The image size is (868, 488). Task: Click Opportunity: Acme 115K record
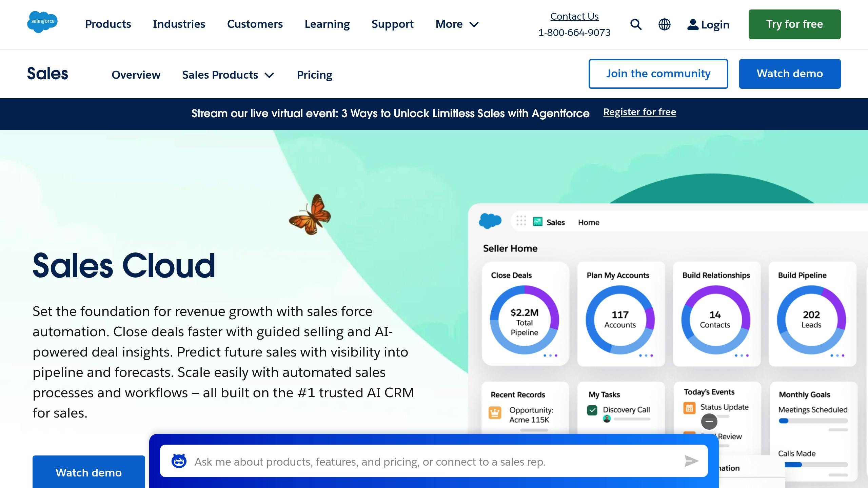[x=531, y=415]
